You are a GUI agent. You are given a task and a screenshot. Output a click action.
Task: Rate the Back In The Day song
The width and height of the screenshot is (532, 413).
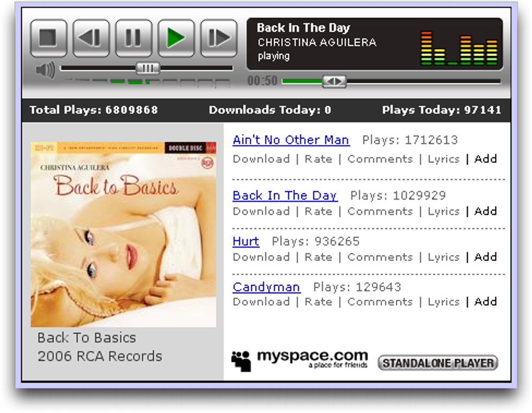pyautogui.click(x=318, y=211)
